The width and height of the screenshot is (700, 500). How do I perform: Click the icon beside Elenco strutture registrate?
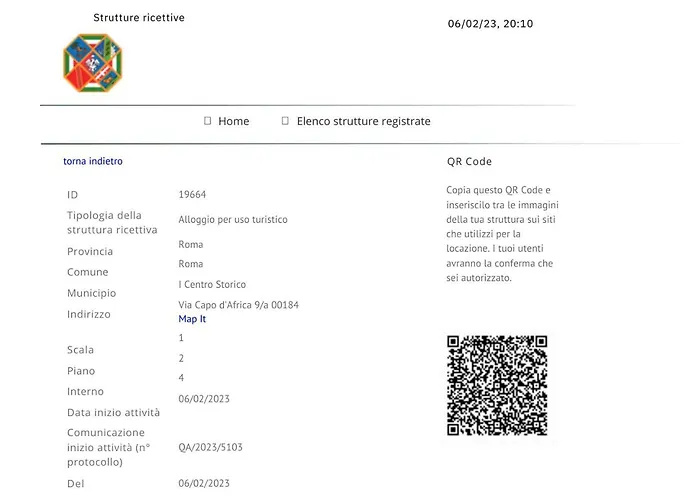[285, 121]
